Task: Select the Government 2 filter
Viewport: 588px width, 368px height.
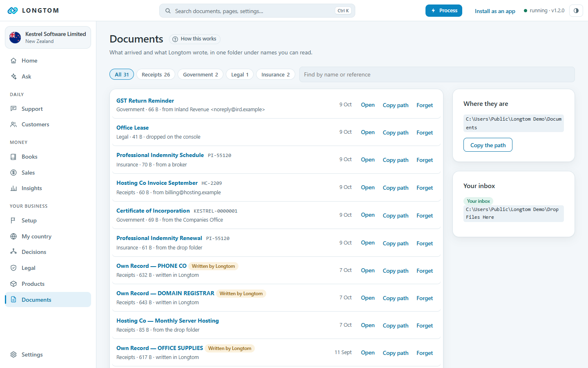Action: [200, 74]
